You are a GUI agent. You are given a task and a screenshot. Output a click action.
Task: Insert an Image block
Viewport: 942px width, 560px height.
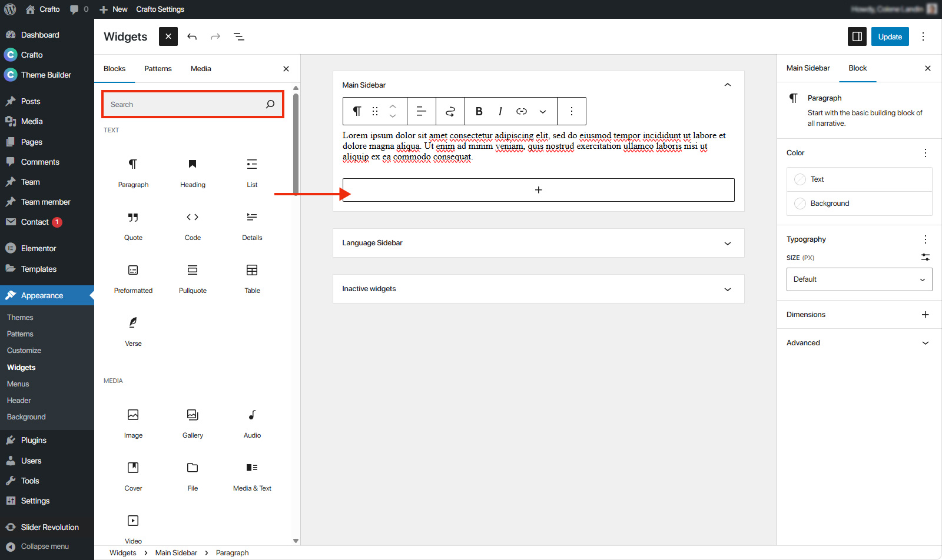(133, 424)
